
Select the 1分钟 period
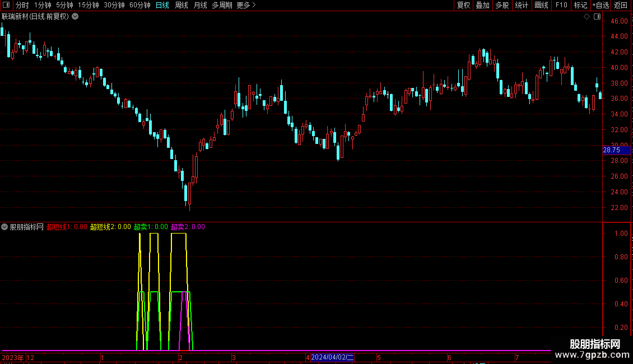[43, 5]
